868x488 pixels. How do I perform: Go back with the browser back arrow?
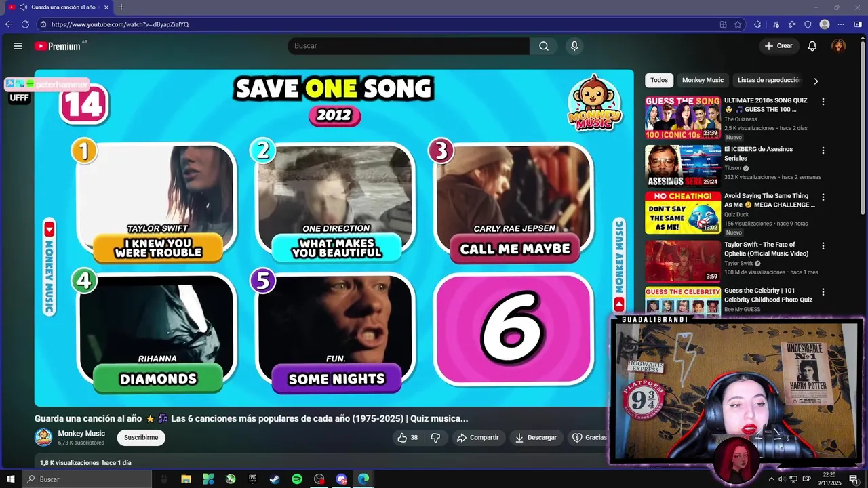(9, 24)
